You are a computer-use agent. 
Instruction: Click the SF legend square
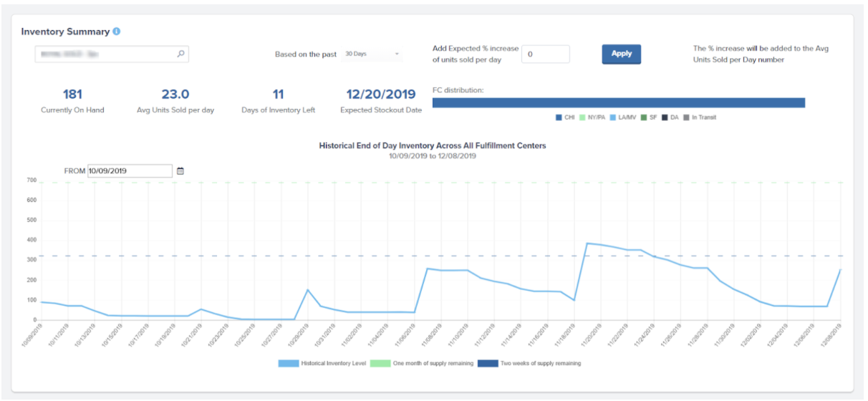coord(645,117)
